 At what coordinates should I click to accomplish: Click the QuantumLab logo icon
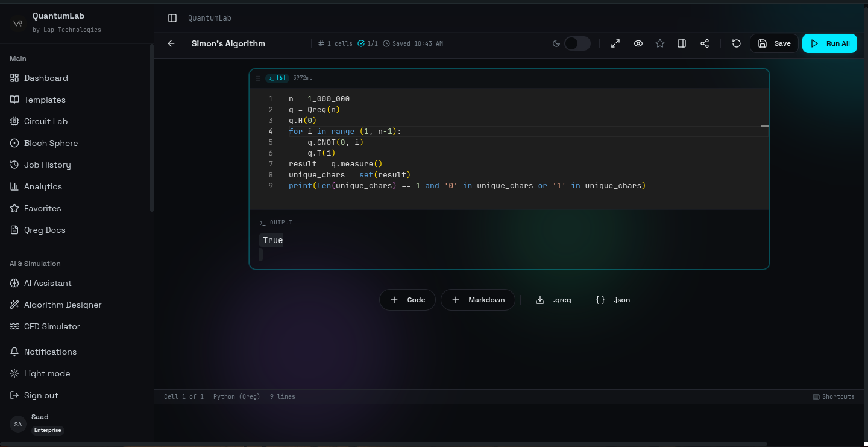17,23
